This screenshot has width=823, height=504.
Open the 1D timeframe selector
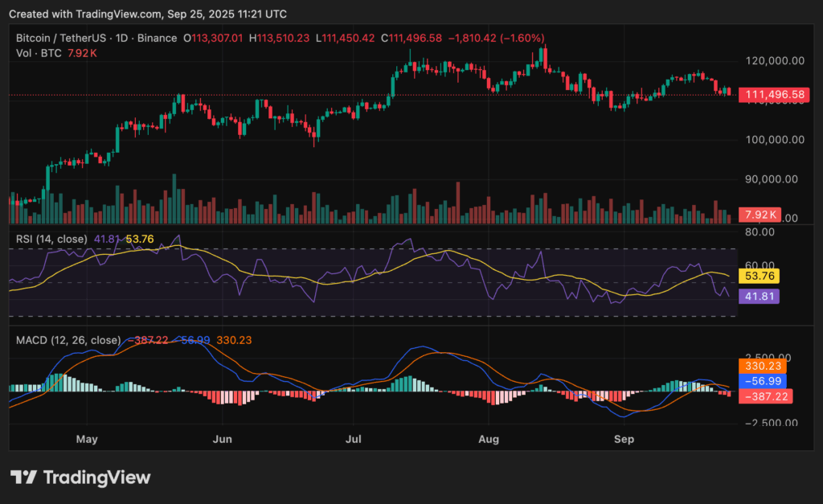coord(121,38)
